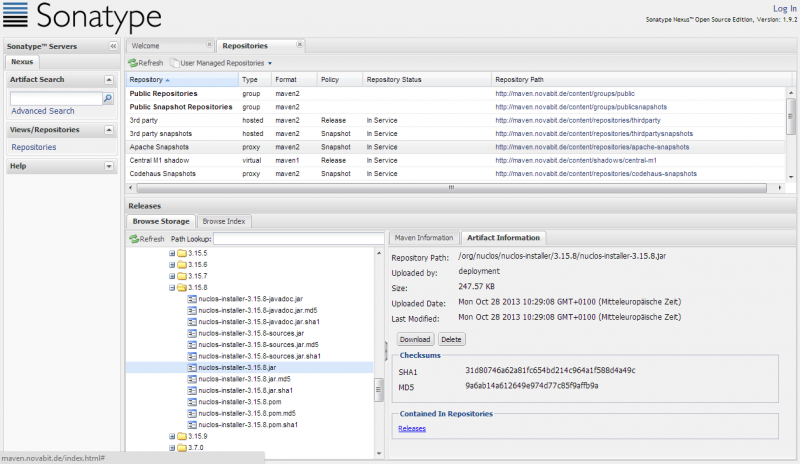800x464 pixels.
Task: Click the Log In link
Action: click(784, 9)
